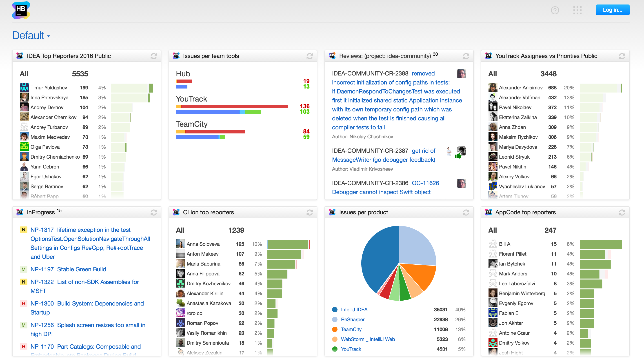Screen dimensions: 644x359
Task: Click YouTrack icon in Issues per product header
Action: [x=332, y=212]
